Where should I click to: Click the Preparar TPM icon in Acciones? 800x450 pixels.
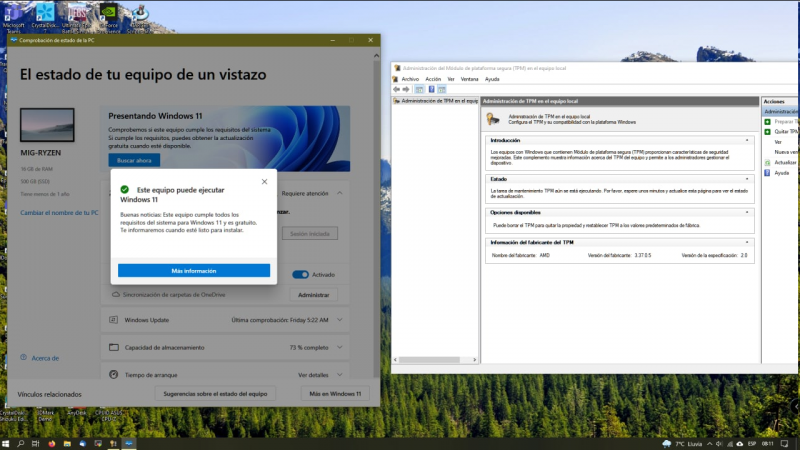pos(767,121)
